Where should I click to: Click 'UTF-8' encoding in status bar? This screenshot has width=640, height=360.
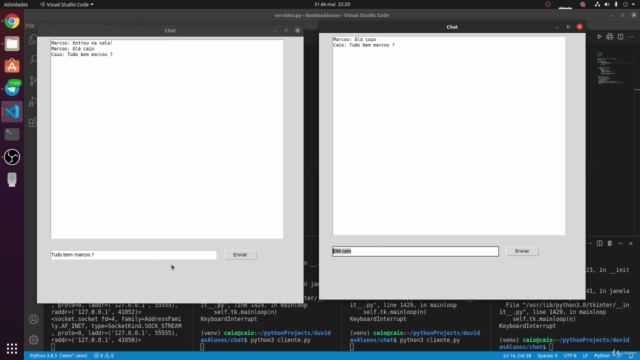[x=570, y=356]
